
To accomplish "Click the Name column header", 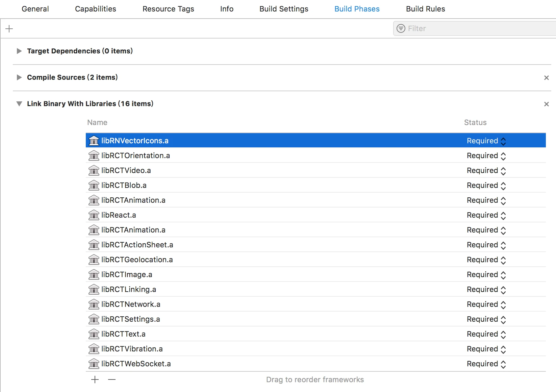I will point(97,122).
